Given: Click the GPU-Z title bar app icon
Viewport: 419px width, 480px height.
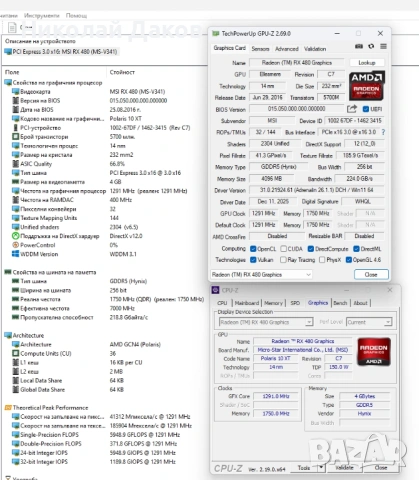Looking at the screenshot, I should pos(216,33).
